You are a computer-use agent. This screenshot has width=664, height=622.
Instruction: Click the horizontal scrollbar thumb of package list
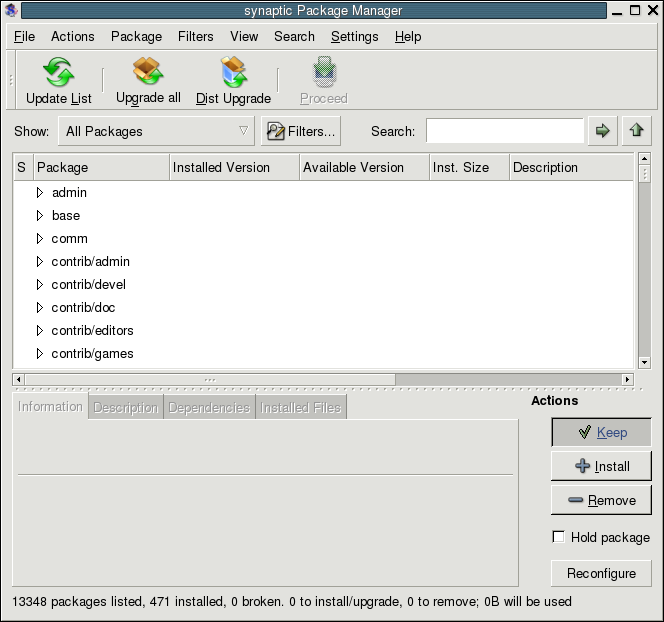tap(210, 379)
